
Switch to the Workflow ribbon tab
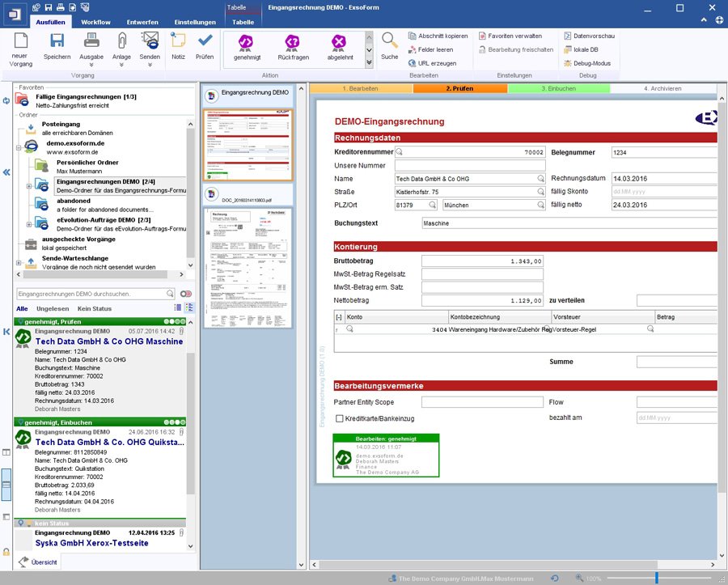(x=96, y=22)
